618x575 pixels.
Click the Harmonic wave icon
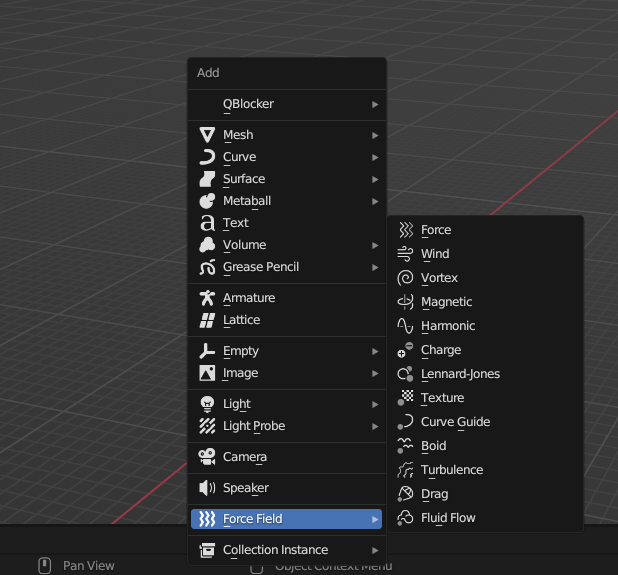click(x=405, y=326)
